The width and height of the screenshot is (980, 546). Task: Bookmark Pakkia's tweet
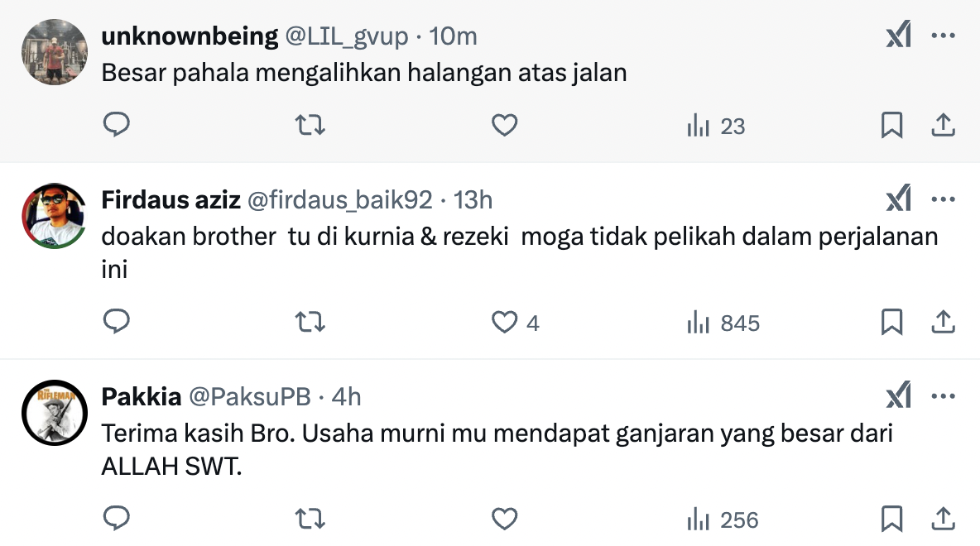click(891, 519)
